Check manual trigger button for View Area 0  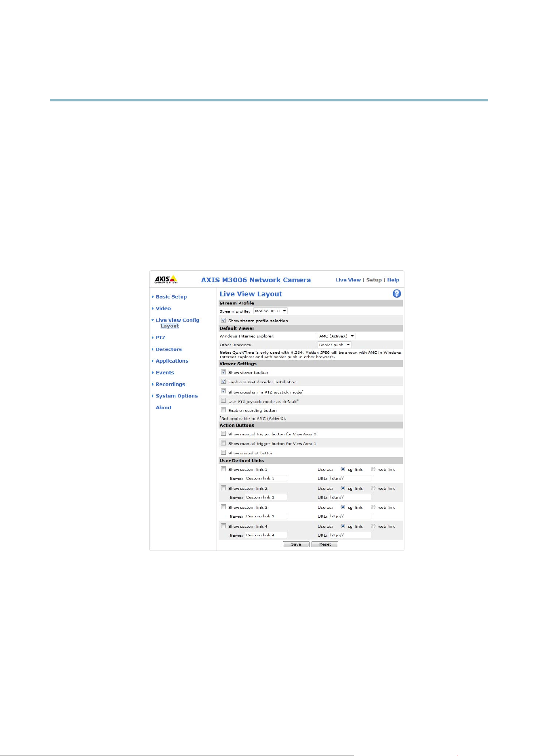223,434
